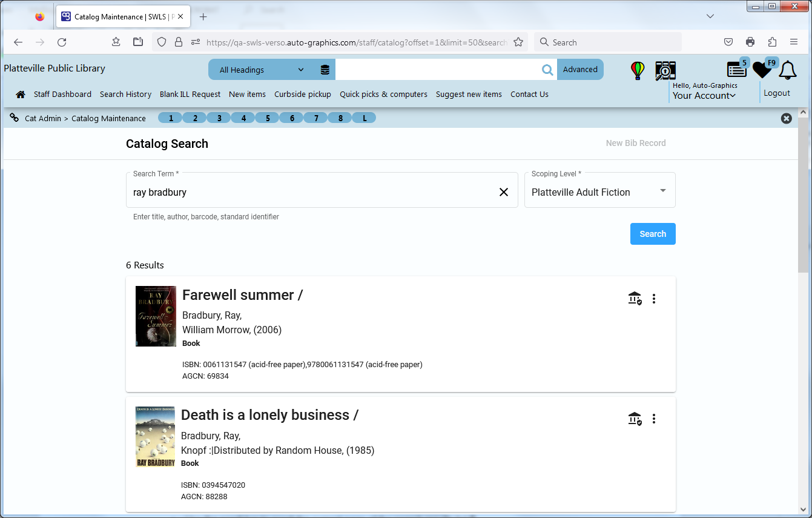Open the shield tracking protection icon
Image resolution: width=812 pixels, height=518 pixels.
[x=162, y=42]
